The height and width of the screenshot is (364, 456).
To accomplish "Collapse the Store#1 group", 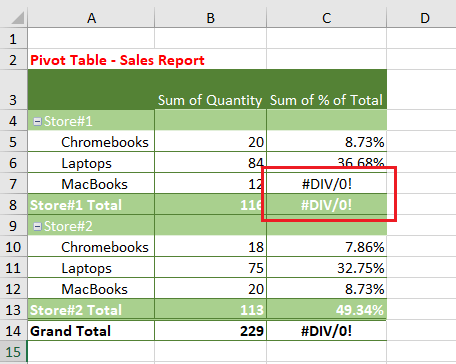I will [37, 122].
